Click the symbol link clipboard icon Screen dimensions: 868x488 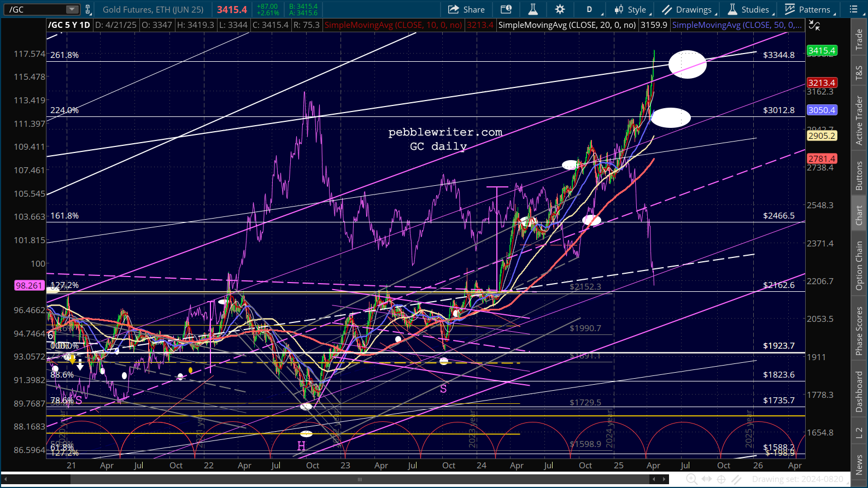click(x=87, y=9)
